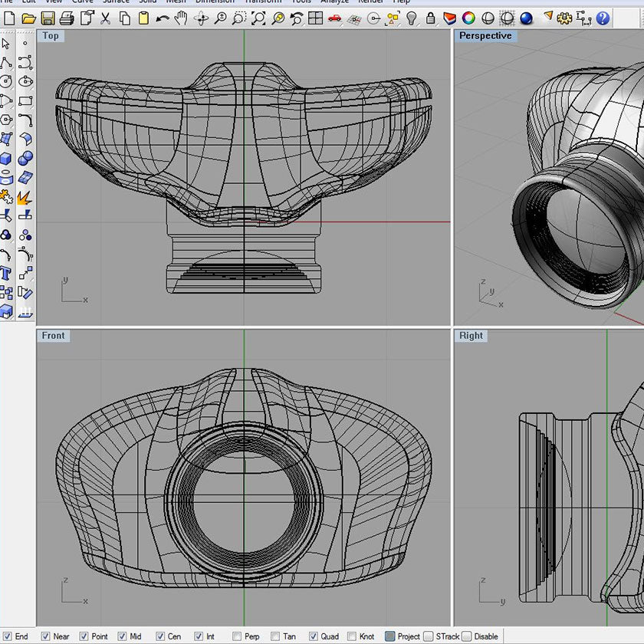Click the four-viewport layout icon

tap(316, 18)
